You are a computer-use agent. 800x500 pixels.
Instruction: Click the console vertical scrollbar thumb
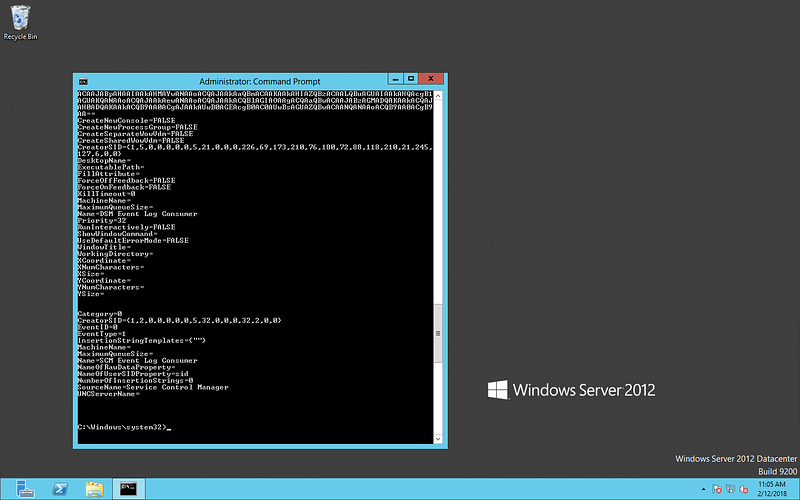coord(438,333)
